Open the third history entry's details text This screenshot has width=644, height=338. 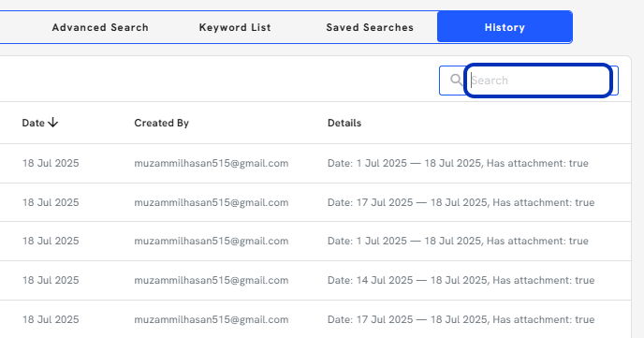[458, 241]
